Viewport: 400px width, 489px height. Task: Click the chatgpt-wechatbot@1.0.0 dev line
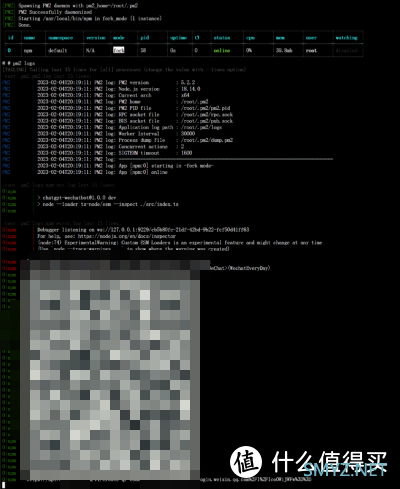point(77,198)
